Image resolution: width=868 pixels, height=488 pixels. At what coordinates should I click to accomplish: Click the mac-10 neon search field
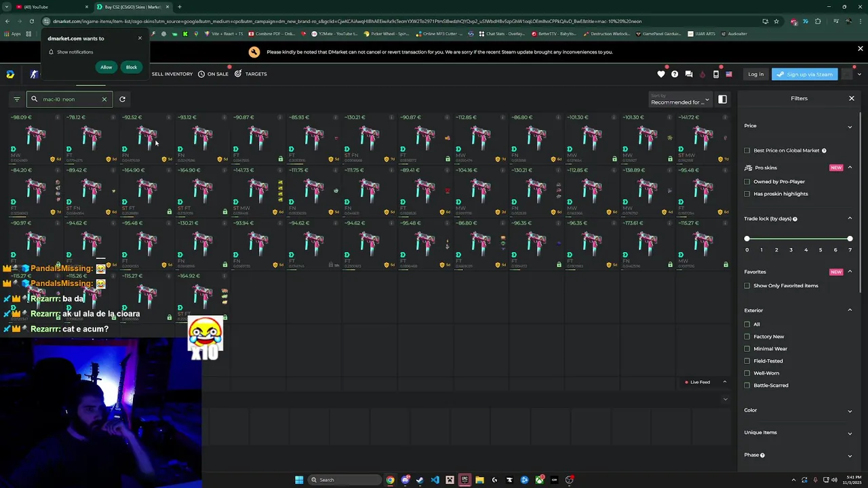[x=69, y=99]
